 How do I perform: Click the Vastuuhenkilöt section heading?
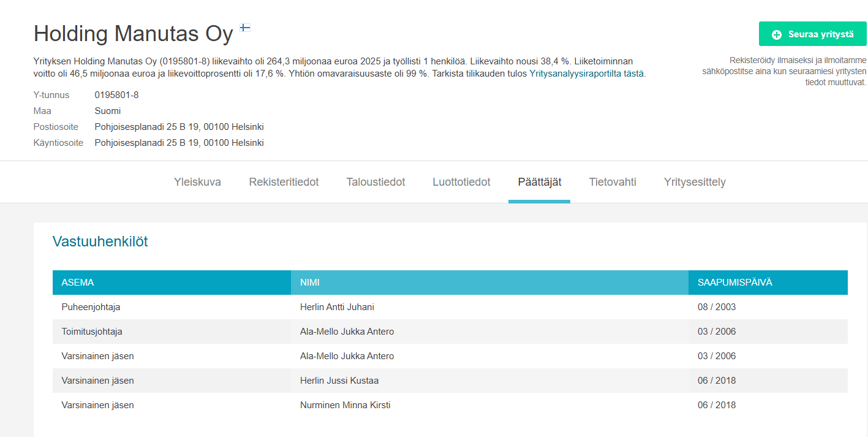pos(100,241)
